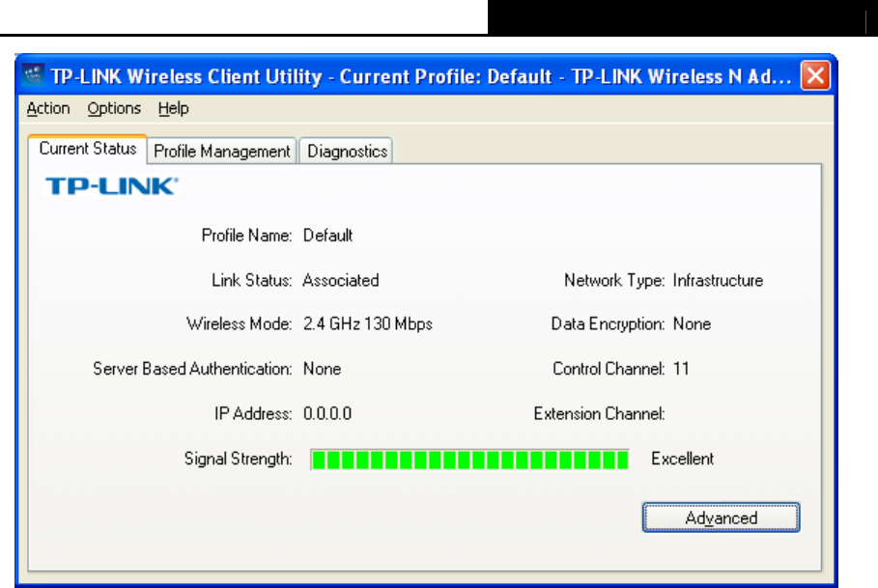Click the Network Type label
The height and width of the screenshot is (588, 878).
click(614, 280)
